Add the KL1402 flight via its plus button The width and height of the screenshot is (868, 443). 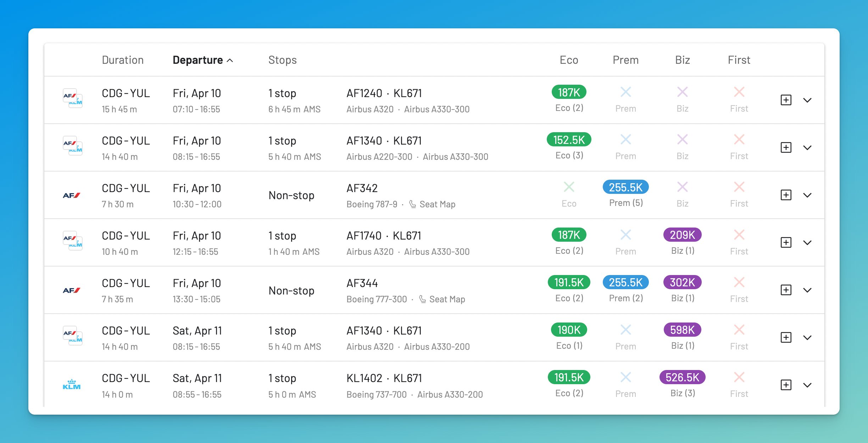point(786,385)
